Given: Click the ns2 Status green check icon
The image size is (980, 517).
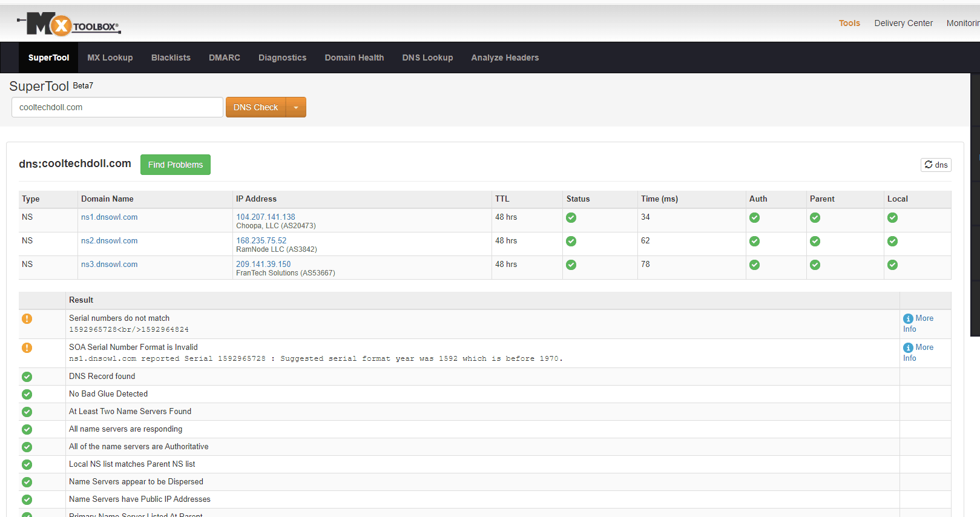Looking at the screenshot, I should point(571,241).
